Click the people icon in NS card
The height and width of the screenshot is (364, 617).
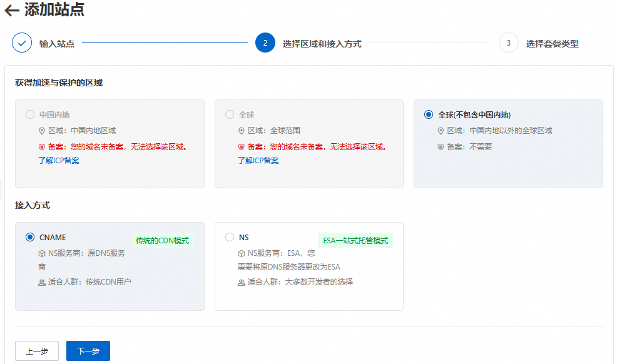(242, 283)
